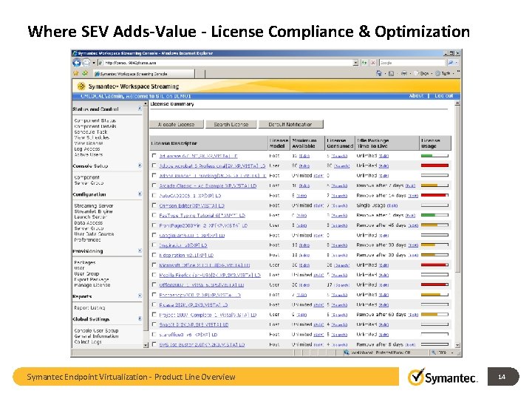Click the zoom magnifier icon in status bar
This screenshot has width=532, height=399.
tap(434, 353)
